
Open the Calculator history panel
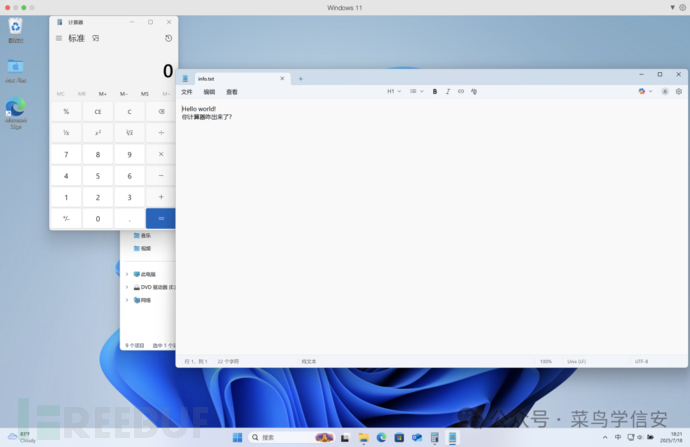click(168, 38)
